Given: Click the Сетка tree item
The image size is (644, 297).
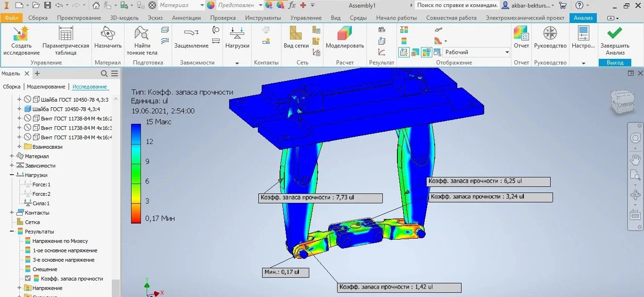Looking at the screenshot, I should coord(32,222).
